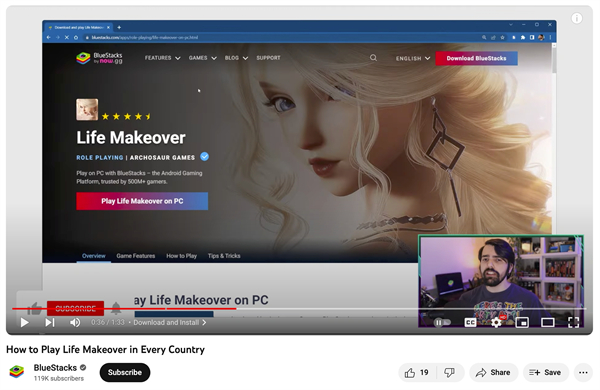The image size is (600, 390).
Task: Enter fullscreen mode
Action: [573, 323]
